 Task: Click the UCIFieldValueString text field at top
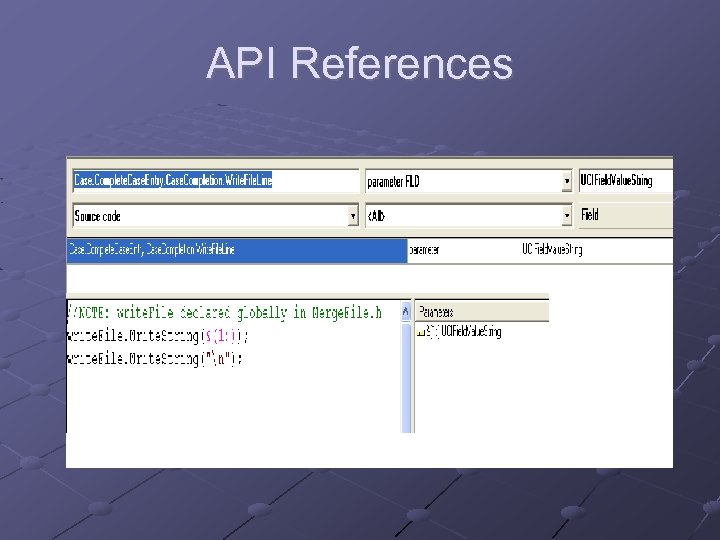tap(626, 180)
